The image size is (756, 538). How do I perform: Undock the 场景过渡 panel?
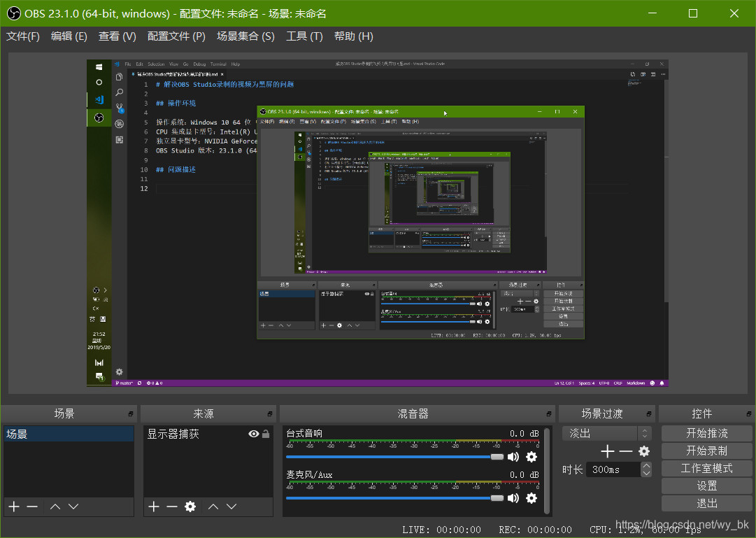coord(648,414)
